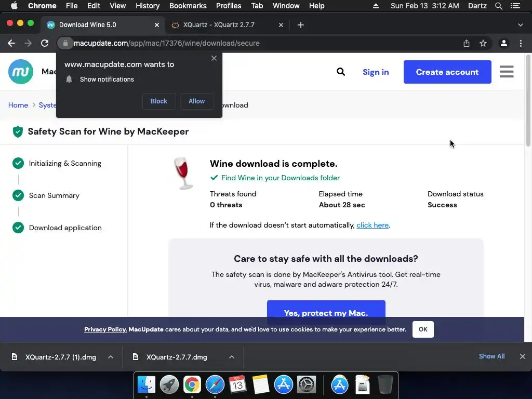Viewport: 532px width, 399px height.
Task: Go back to previous page in Chrome
Action: 11,43
